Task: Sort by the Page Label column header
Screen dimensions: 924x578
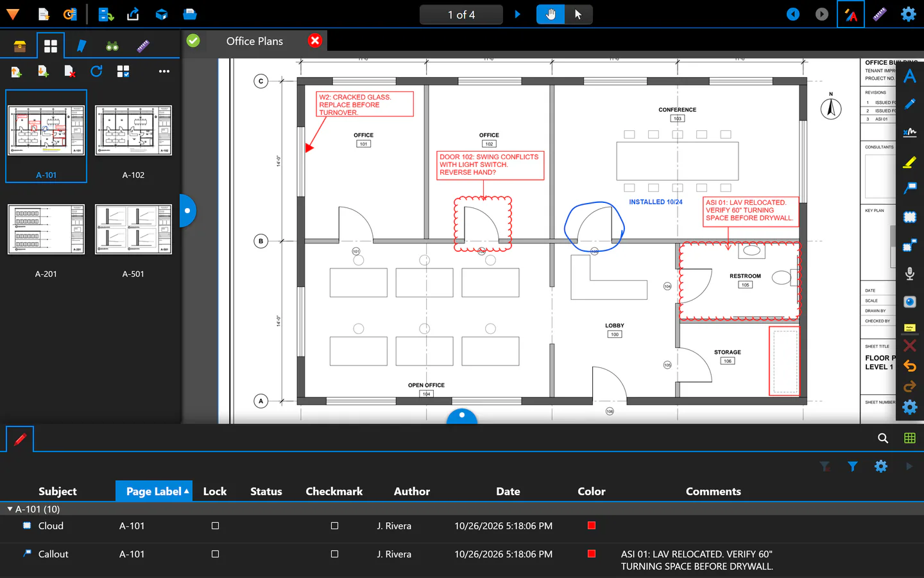Action: coord(154,491)
